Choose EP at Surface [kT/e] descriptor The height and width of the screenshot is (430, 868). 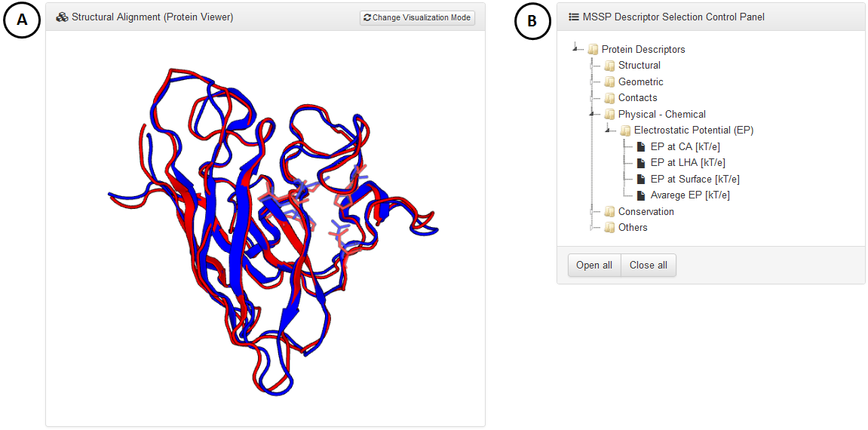[695, 180]
